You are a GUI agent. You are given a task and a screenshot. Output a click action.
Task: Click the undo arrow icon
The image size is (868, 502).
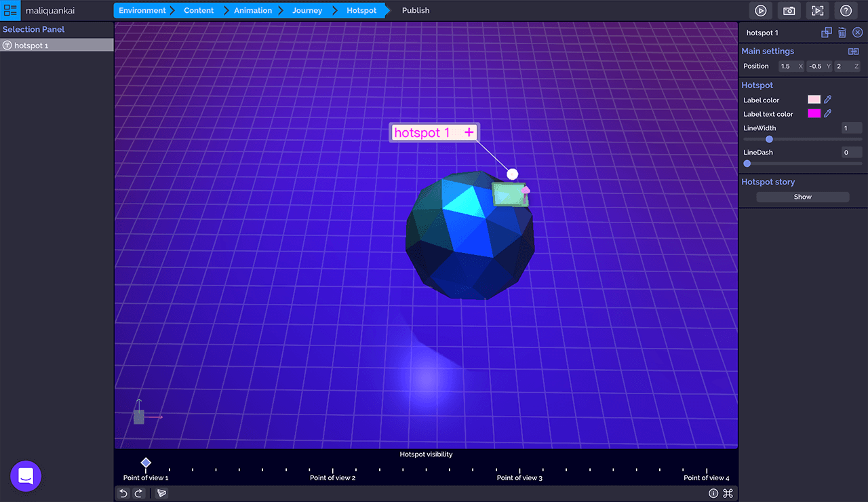point(123,493)
